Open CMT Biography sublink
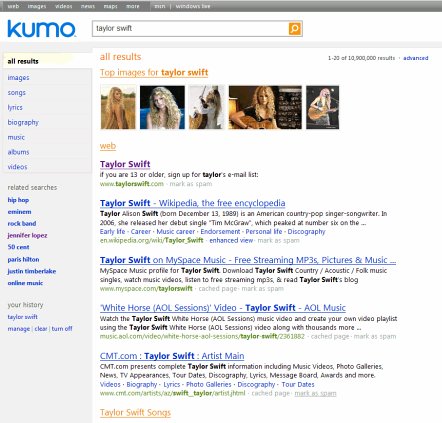This screenshot has height=423, width=442. (142, 384)
